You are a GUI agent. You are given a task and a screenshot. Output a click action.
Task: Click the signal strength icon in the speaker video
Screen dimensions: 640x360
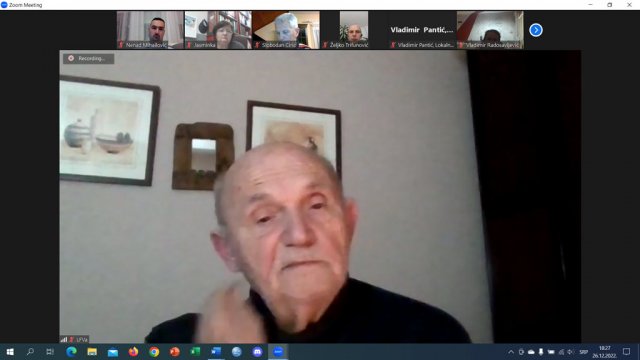coord(64,339)
